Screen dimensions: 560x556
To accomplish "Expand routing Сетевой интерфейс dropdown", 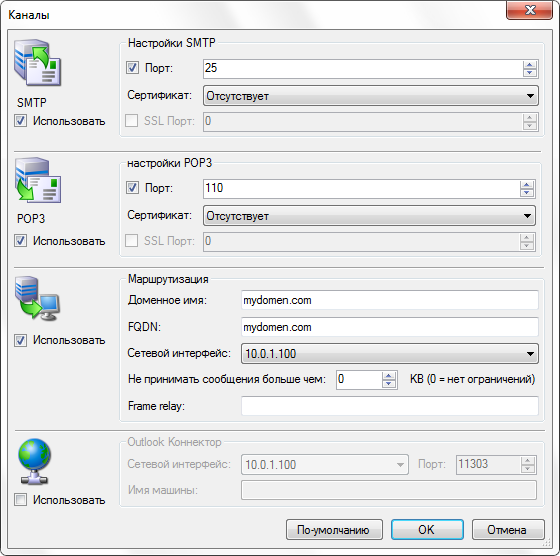I will (x=390, y=354).
